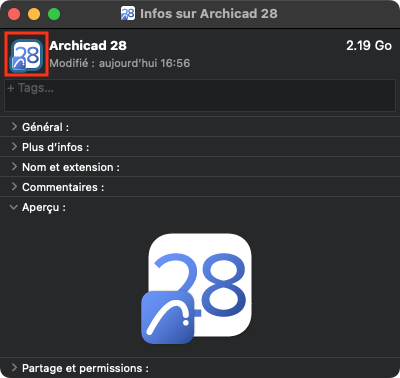Click the Infos sur Archicad 28 title

point(209,14)
